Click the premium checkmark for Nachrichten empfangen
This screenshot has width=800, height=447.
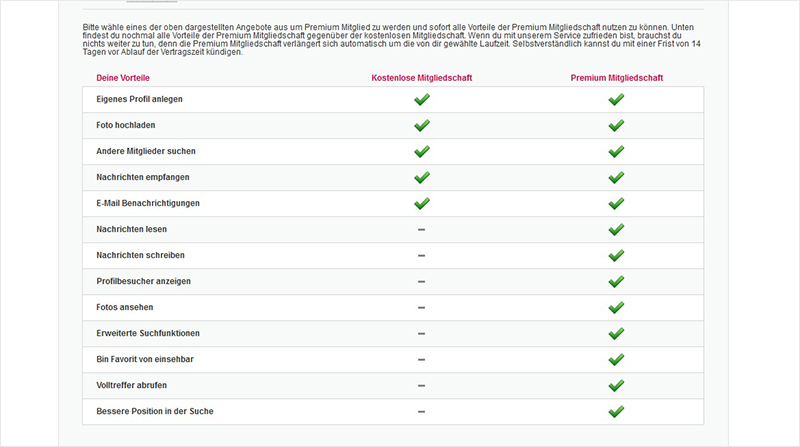pyautogui.click(x=616, y=177)
